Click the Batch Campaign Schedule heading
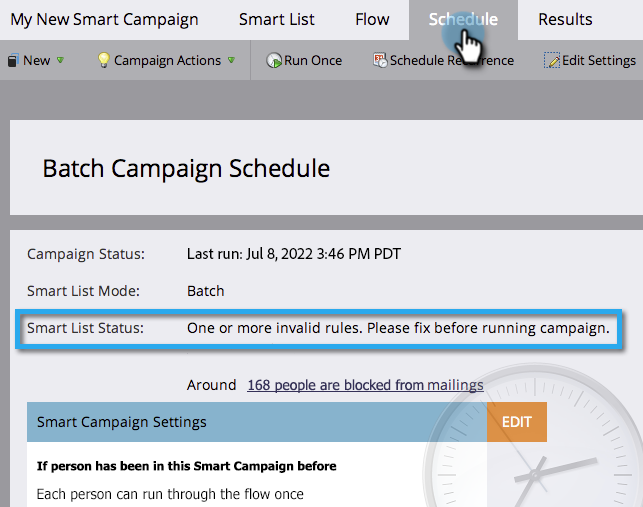The width and height of the screenshot is (643, 507). pyautogui.click(x=186, y=168)
